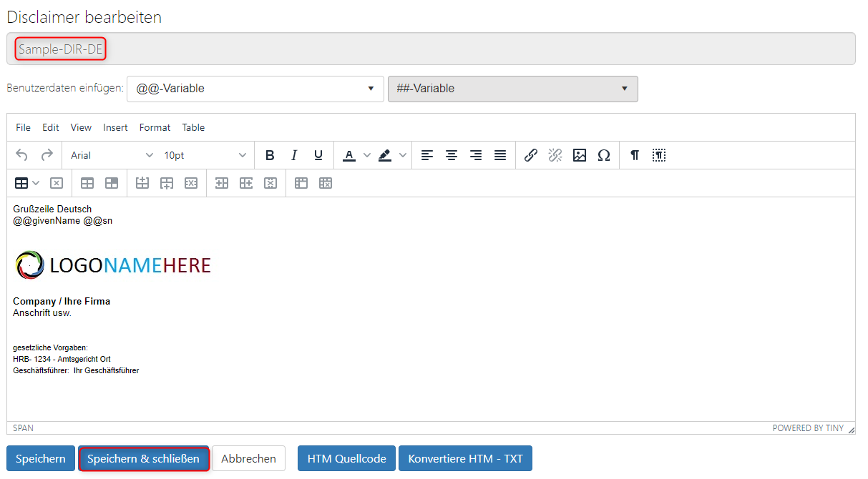Click the Redo arrow icon
Viewport: 868px width, 479px height.
click(x=47, y=155)
